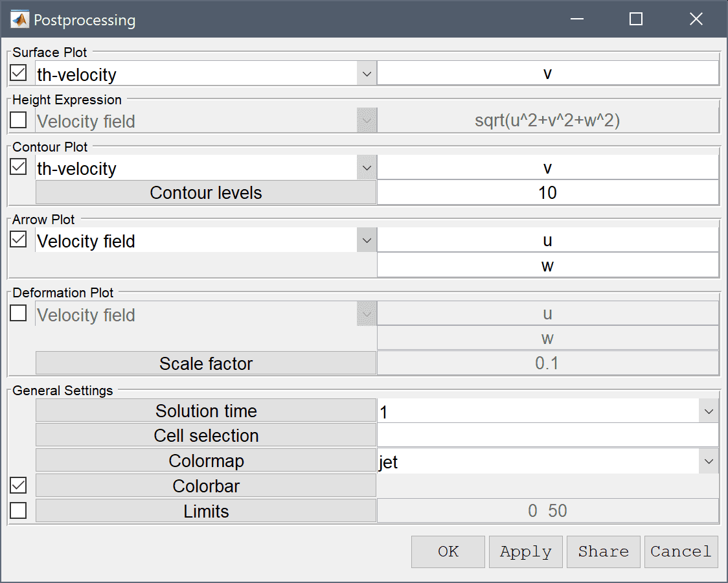Click the Height Expression Velocity field dropdown
Image resolution: width=728 pixels, height=583 pixels.
point(206,120)
